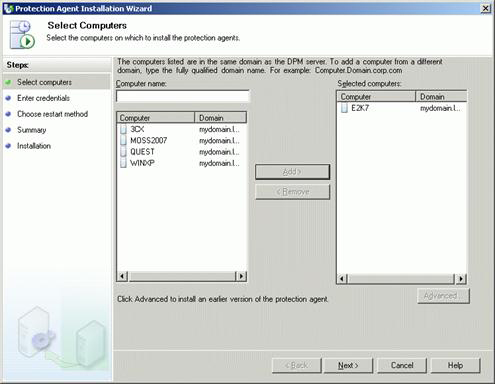Click right arrow of available computers scrollbar
This screenshot has height=384, width=495.
pos(241,276)
